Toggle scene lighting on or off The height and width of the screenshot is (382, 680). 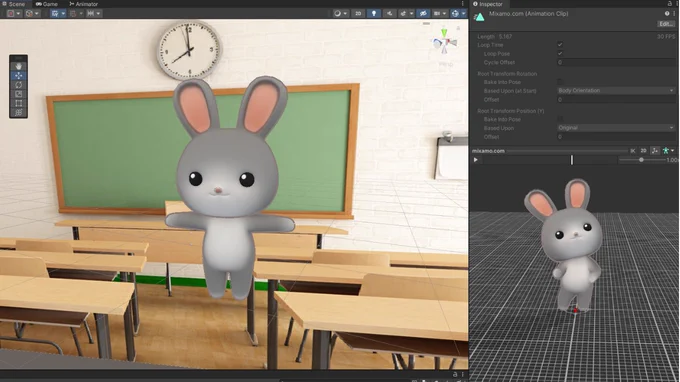coord(374,13)
